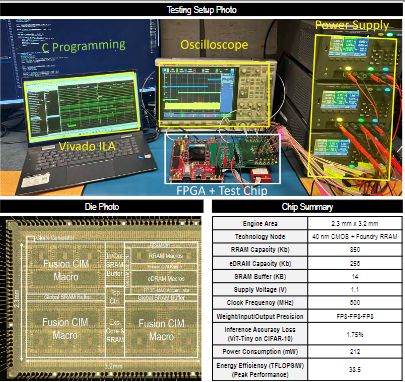Click the 'Technology Node' table cell
405x382 pixels.
click(x=260, y=236)
